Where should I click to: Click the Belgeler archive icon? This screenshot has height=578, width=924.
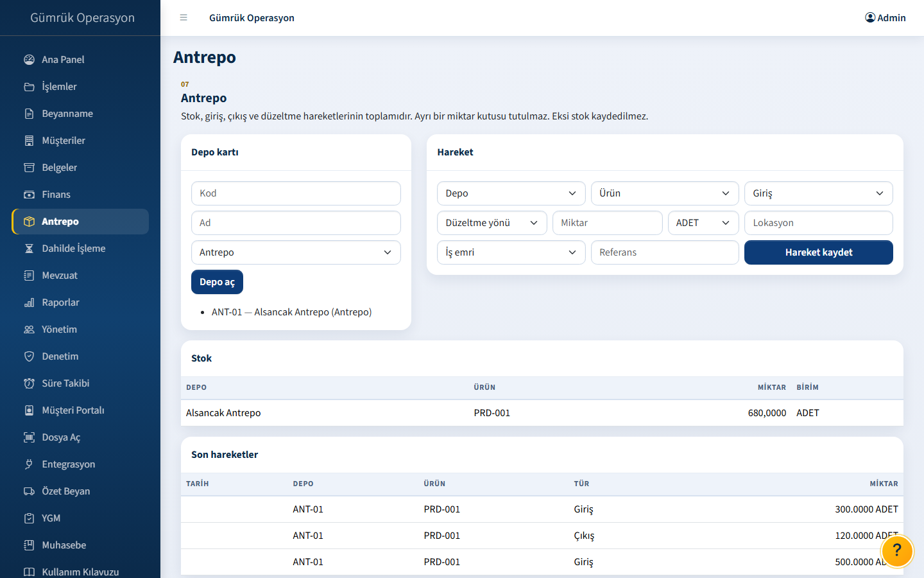29,168
